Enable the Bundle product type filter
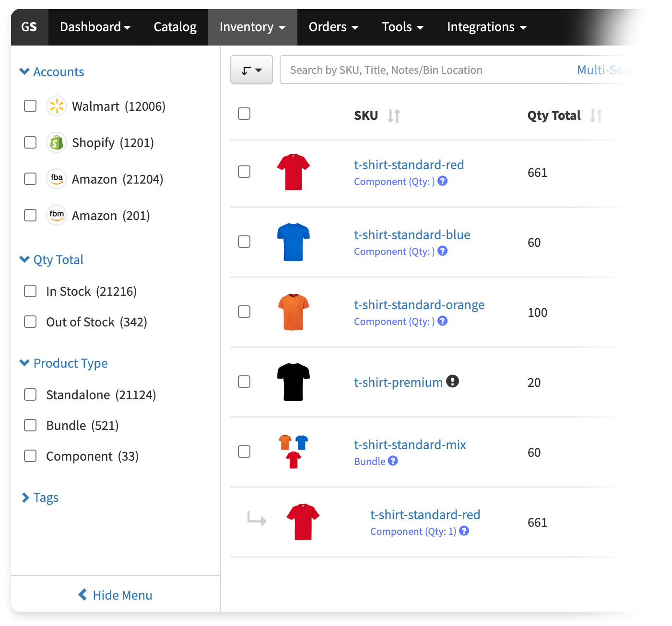Screen dimensions: 672x626 point(30,425)
